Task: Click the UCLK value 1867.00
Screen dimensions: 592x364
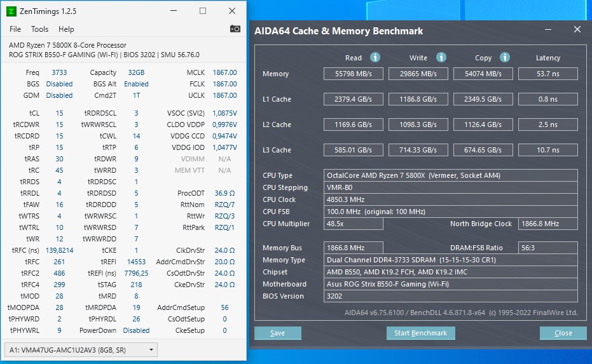Action: click(x=224, y=95)
